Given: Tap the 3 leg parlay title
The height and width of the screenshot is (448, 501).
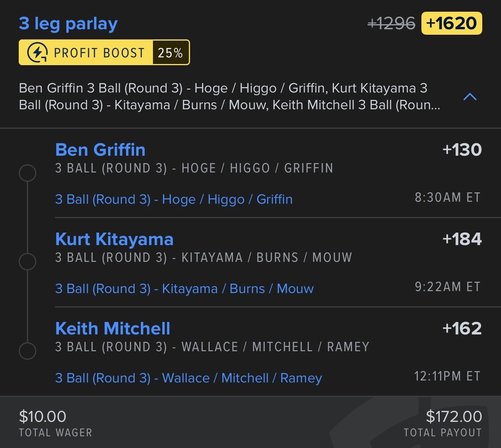Looking at the screenshot, I should (68, 24).
